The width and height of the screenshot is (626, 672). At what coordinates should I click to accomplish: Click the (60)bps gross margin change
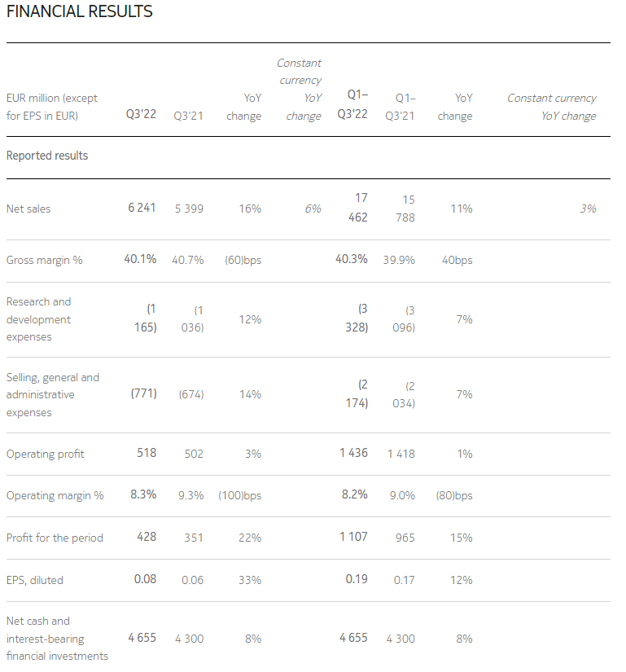coord(242,261)
